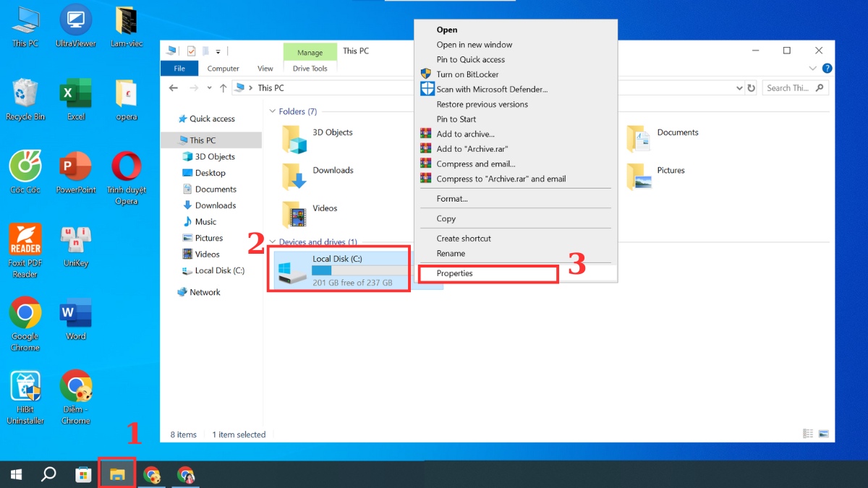Image resolution: width=868 pixels, height=488 pixels.
Task: Switch to details view in status bar
Action: 808,434
